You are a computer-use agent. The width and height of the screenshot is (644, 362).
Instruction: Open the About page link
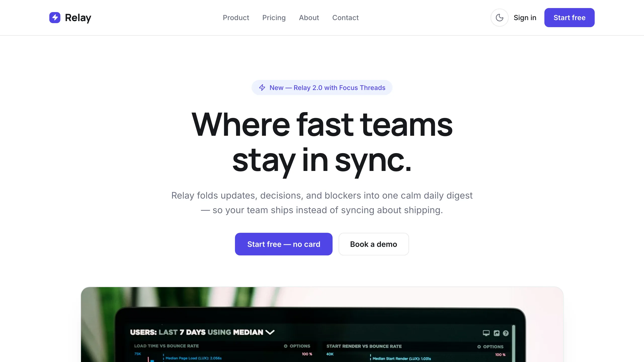309,18
